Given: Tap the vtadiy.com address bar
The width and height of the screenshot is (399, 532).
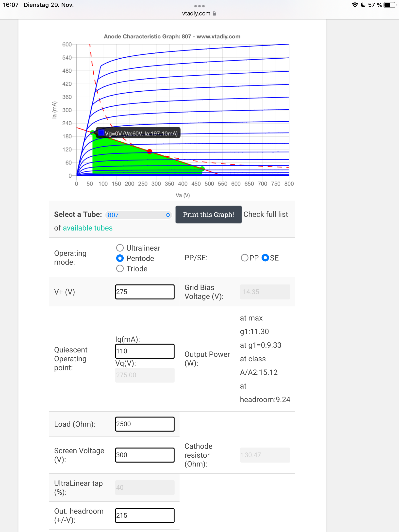Looking at the screenshot, I should click(x=196, y=14).
